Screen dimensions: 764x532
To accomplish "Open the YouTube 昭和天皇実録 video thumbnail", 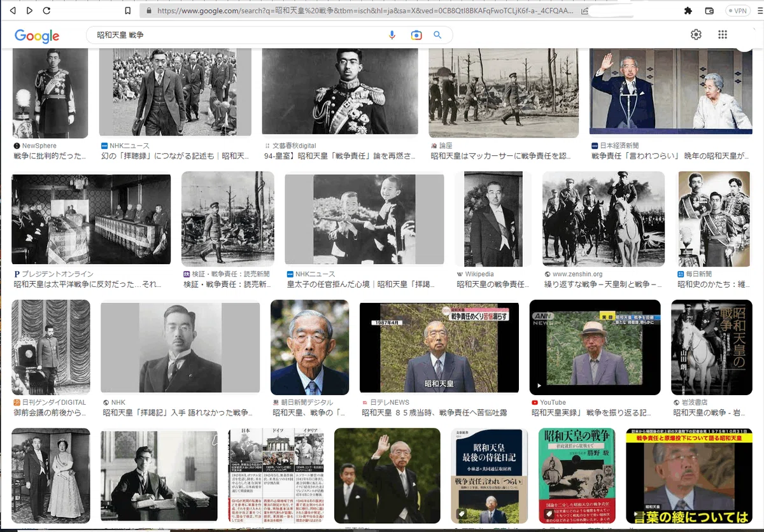I will pyautogui.click(x=595, y=347).
